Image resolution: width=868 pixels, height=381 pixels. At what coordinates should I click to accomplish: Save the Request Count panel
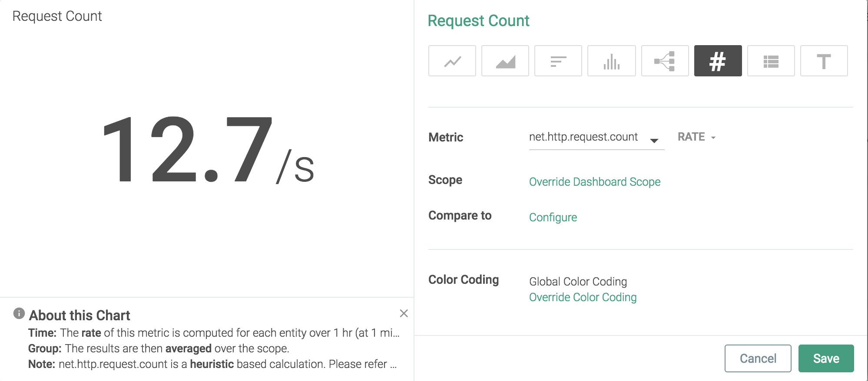tap(826, 358)
